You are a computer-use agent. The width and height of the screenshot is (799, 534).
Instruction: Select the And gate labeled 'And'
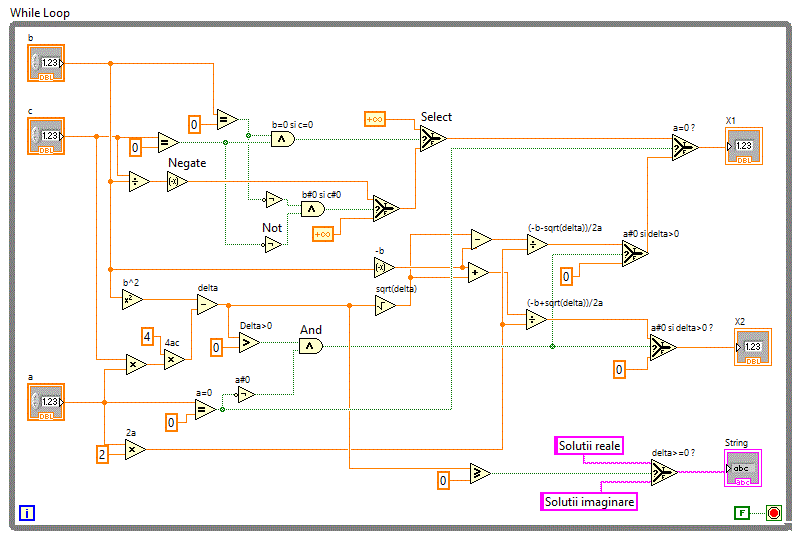pos(311,346)
